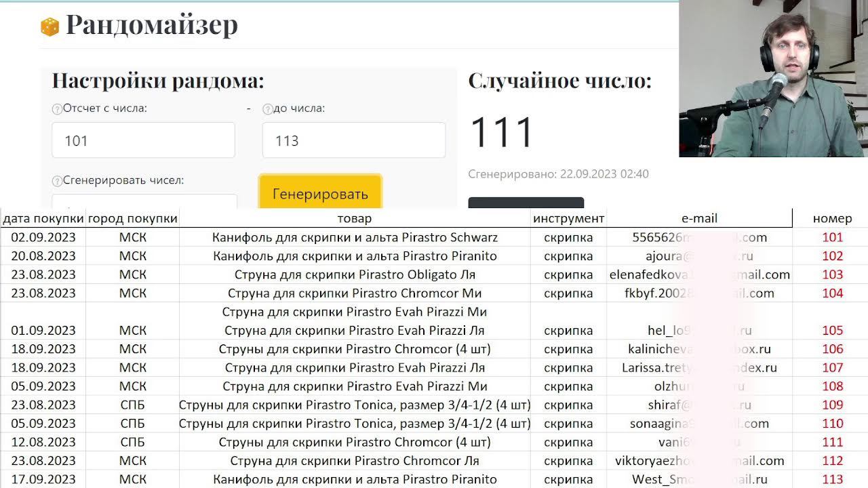Viewport: 868px width, 488px height.
Task: Select number cell 107 in the table
Action: (x=832, y=368)
